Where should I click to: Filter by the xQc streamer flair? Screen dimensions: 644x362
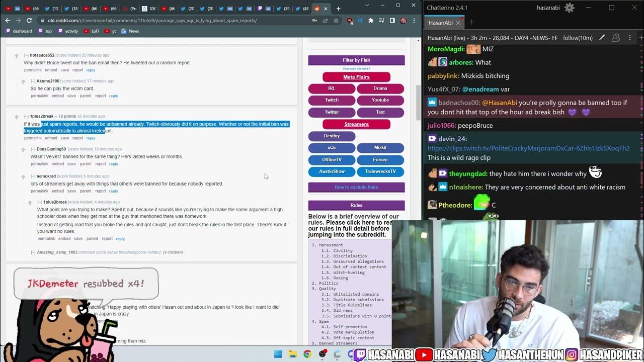click(x=332, y=148)
